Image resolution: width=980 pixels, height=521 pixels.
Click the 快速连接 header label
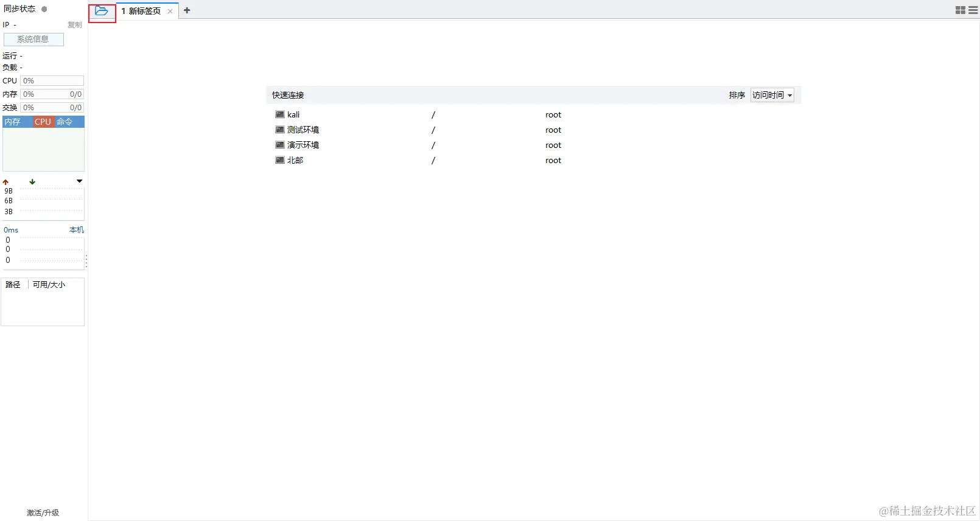pyautogui.click(x=288, y=95)
